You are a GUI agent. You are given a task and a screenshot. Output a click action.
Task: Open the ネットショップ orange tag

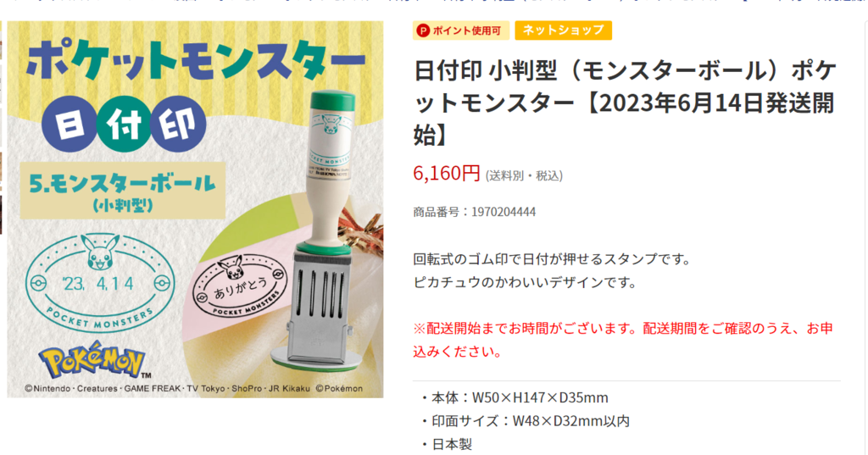(563, 31)
